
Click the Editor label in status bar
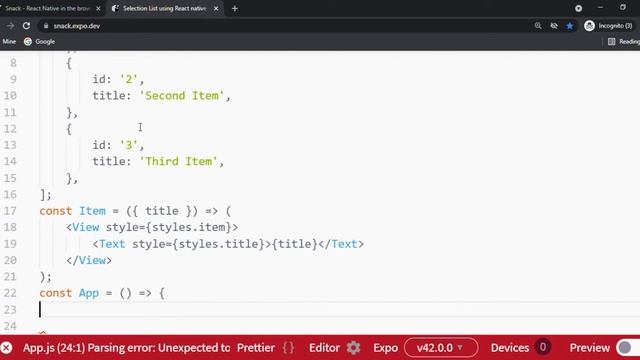coord(324,348)
